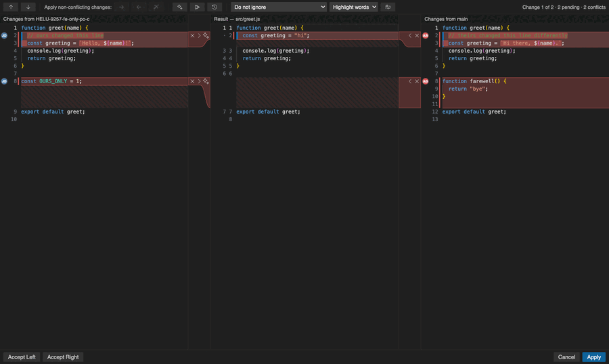
Task: Click console.log(greeting) in result pane
Action: [276, 51]
